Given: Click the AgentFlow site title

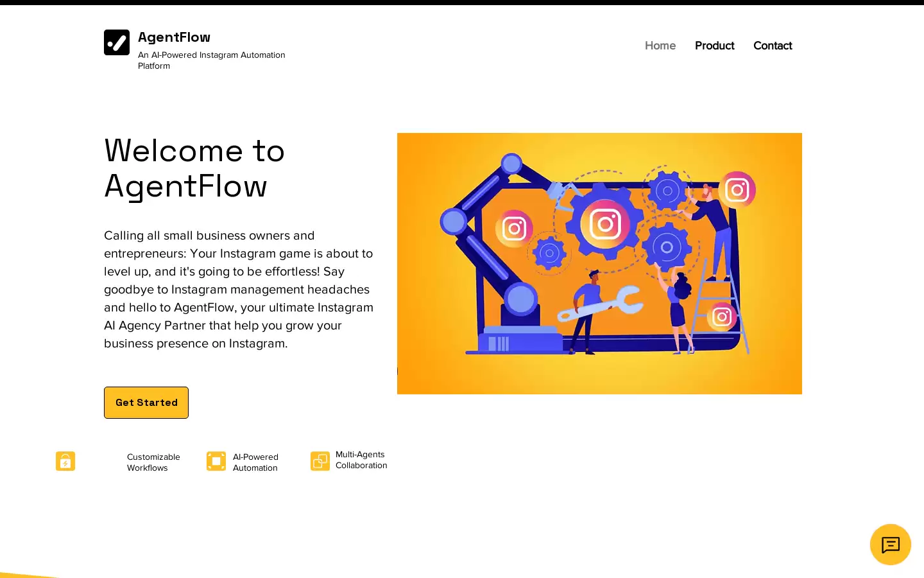Looking at the screenshot, I should (x=174, y=37).
